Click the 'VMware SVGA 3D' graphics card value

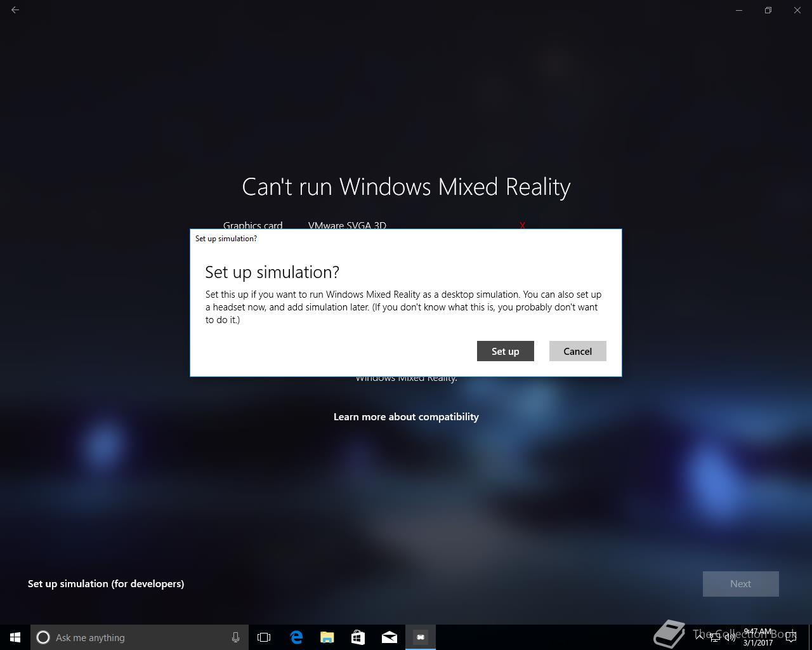pyautogui.click(x=347, y=225)
